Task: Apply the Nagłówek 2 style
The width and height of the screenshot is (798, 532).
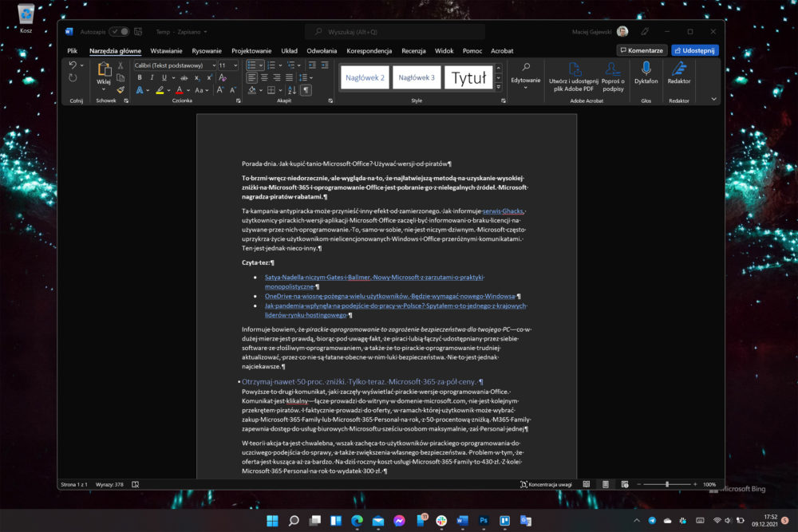Action: click(365, 78)
